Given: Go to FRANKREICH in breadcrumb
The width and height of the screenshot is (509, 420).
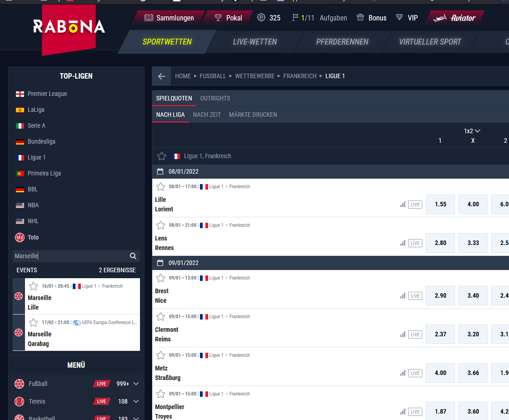Looking at the screenshot, I should pyautogui.click(x=299, y=76).
